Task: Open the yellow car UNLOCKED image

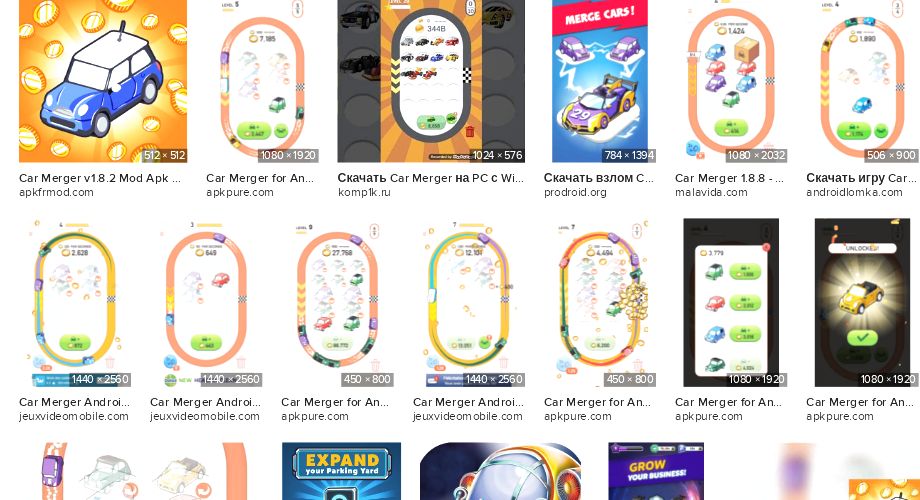Action: 862,302
